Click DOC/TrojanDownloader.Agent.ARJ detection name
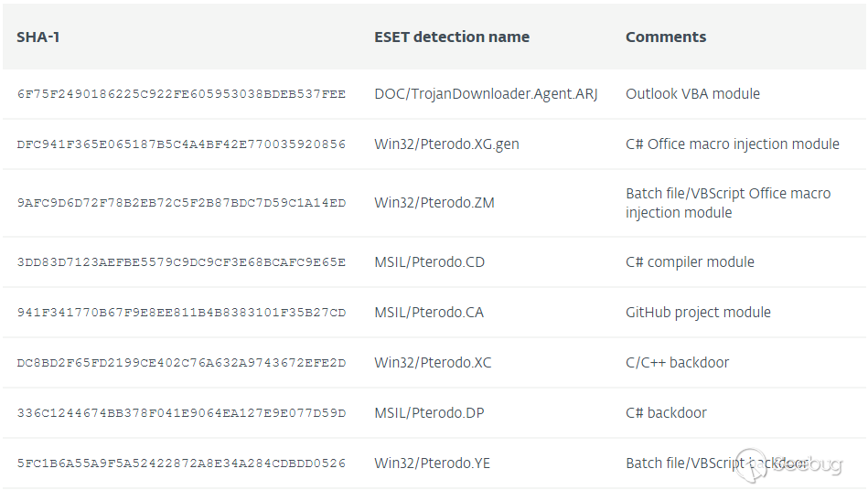Viewport: 868px width, 490px height. point(486,93)
